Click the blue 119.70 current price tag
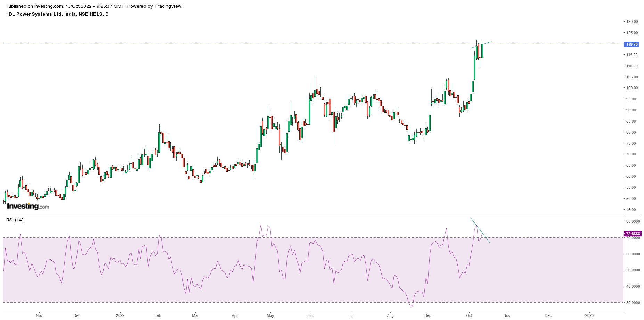This screenshot has height=320, width=644. click(631, 44)
